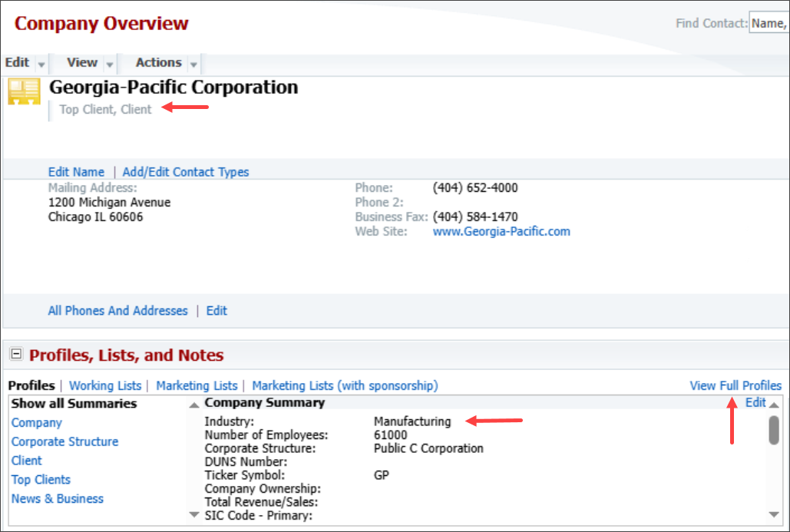Open the Top Clients summary
790x532 pixels.
coord(41,479)
